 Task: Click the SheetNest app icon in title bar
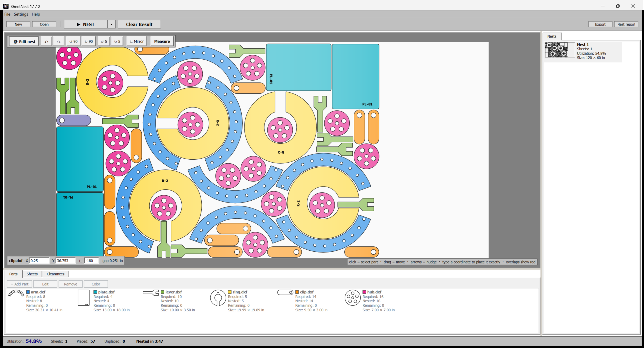(6, 6)
